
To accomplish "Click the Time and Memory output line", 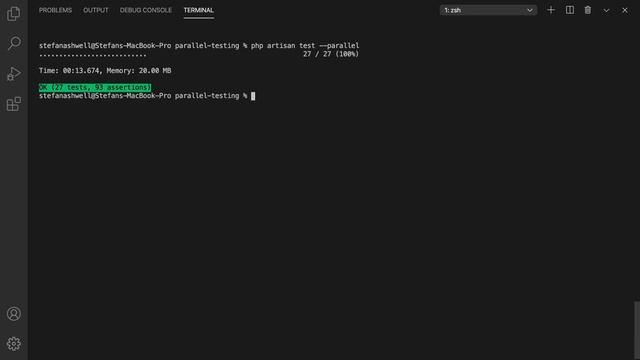I will pos(105,71).
